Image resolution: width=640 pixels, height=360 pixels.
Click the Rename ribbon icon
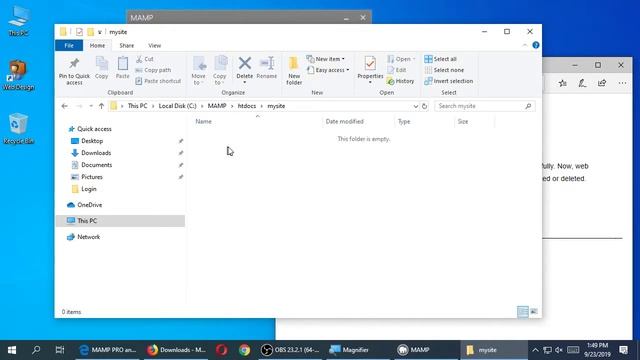coord(267,68)
